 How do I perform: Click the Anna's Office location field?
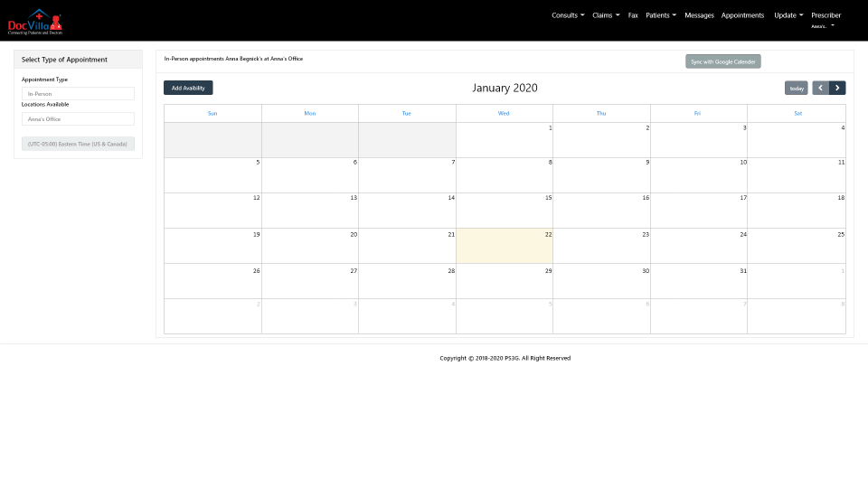[78, 119]
